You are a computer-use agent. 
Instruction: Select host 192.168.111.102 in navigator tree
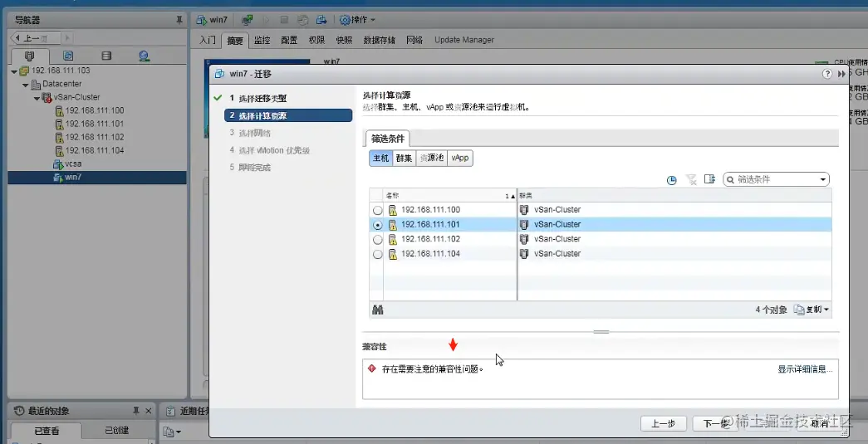point(94,137)
